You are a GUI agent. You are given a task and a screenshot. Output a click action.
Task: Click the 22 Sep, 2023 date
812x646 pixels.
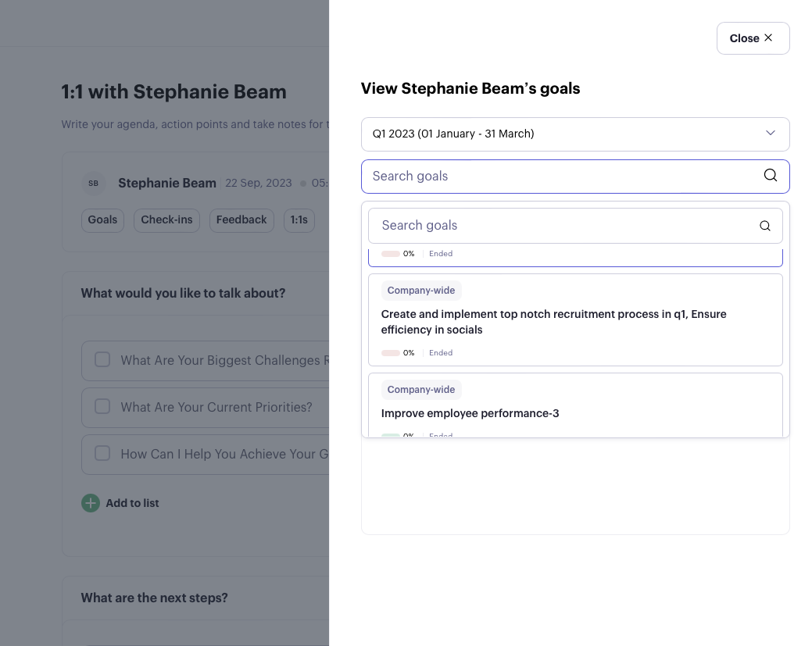(259, 184)
